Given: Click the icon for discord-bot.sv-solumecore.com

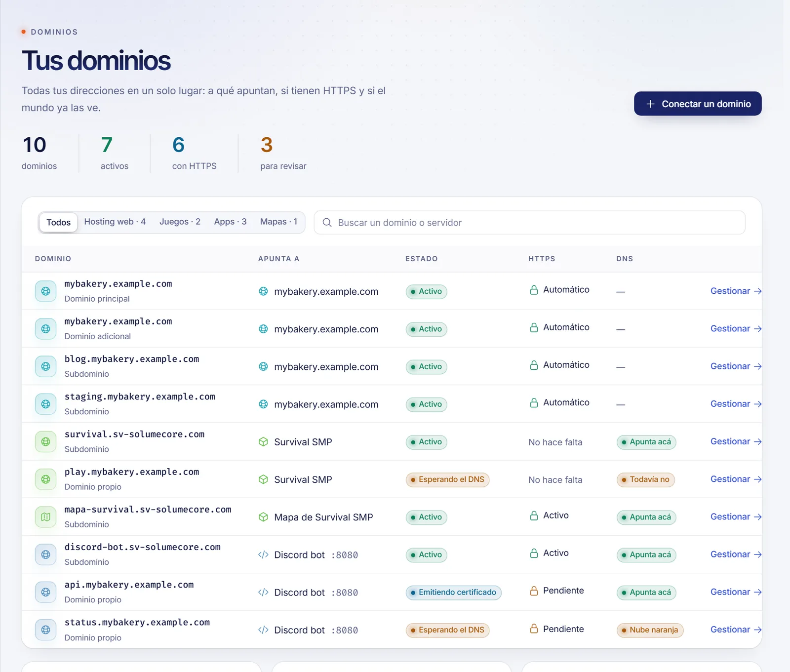Looking at the screenshot, I should (x=45, y=554).
